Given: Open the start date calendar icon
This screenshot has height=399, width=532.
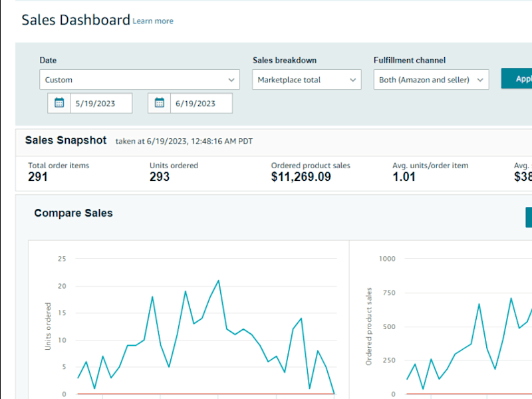Looking at the screenshot, I should point(59,103).
